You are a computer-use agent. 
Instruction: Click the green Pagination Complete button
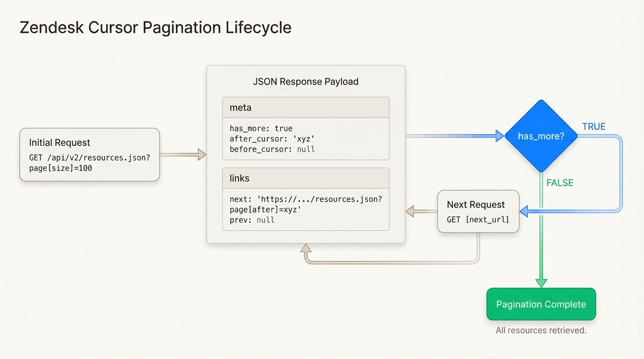[541, 304]
